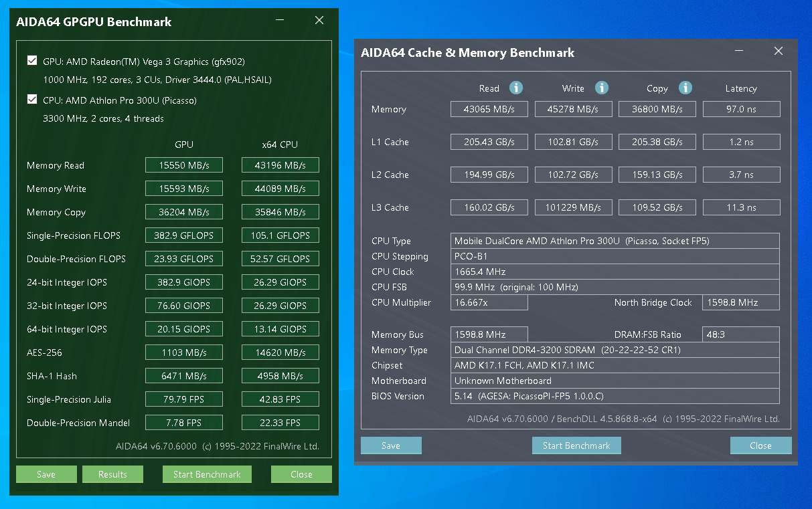
Task: Select the L1 Cache Read value 205.43 GB/s
Action: pyautogui.click(x=489, y=142)
